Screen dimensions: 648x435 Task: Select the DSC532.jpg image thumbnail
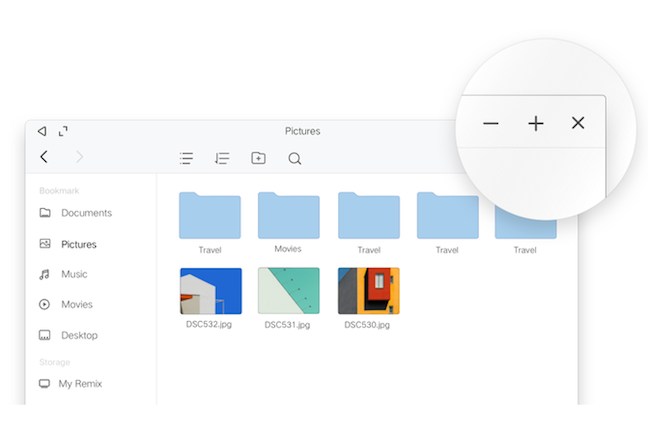pyautogui.click(x=211, y=291)
